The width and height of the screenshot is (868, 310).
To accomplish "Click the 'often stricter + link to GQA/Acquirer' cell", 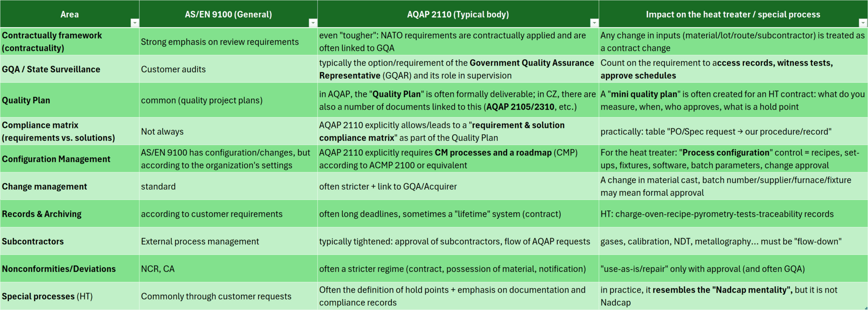I will click(458, 186).
